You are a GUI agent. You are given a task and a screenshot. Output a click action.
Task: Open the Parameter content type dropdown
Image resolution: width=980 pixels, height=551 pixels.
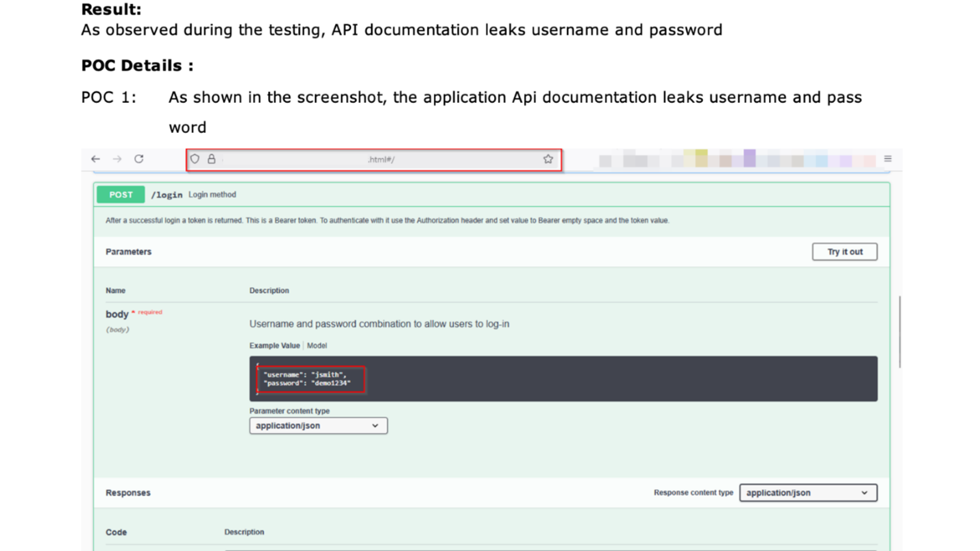click(x=318, y=426)
